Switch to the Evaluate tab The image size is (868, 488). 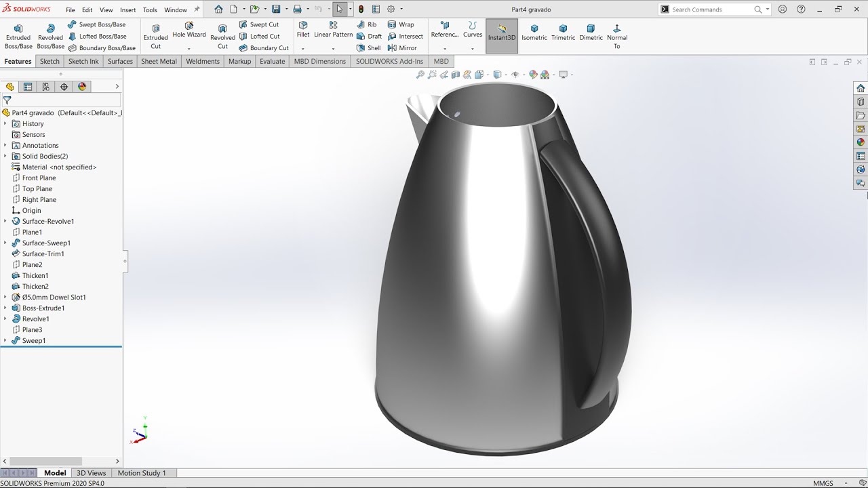click(272, 61)
